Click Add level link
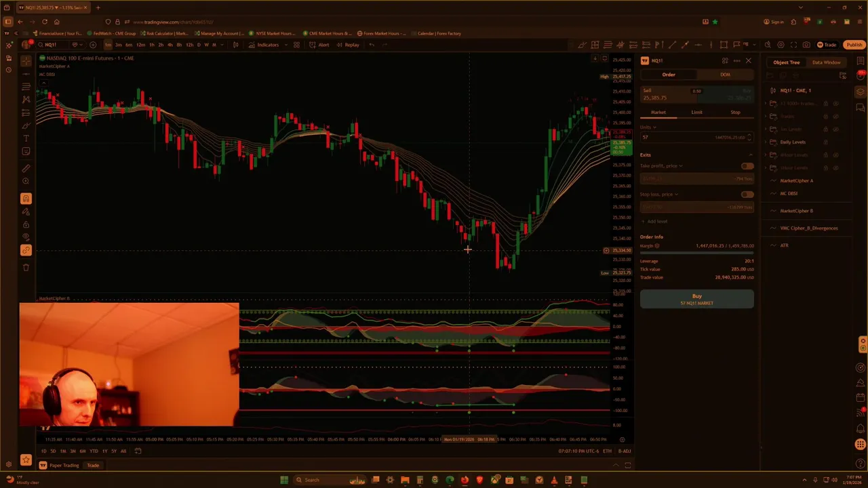 pos(654,222)
